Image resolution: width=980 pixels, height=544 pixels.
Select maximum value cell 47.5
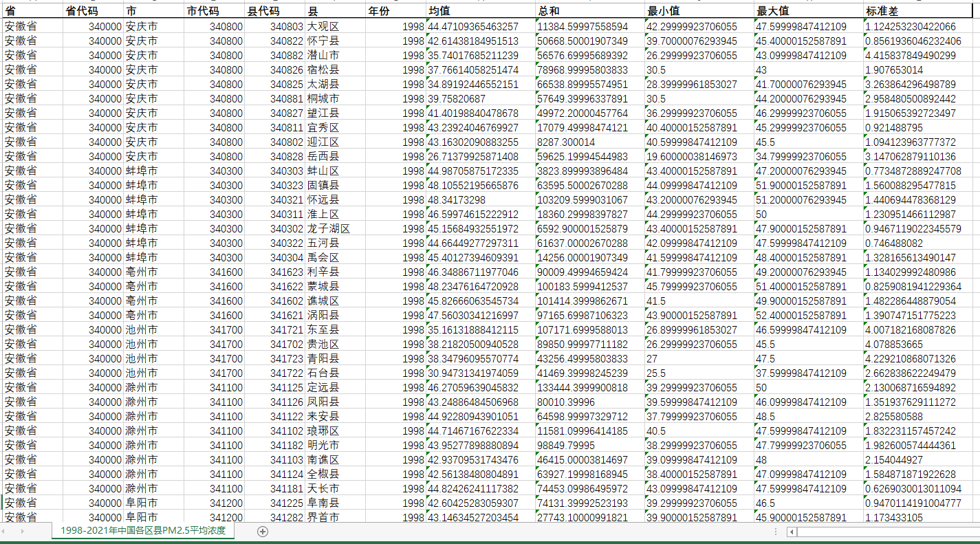pos(809,358)
